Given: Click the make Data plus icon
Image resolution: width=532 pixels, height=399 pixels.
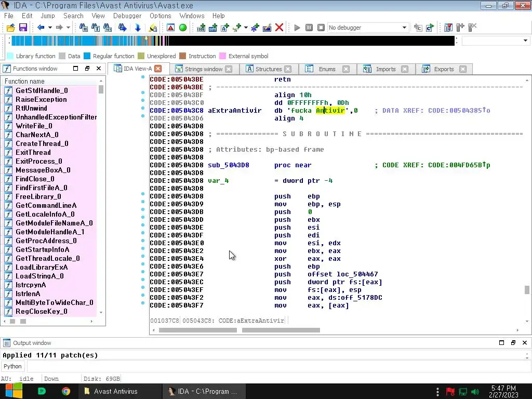Looking at the screenshot, I should pos(212,28).
